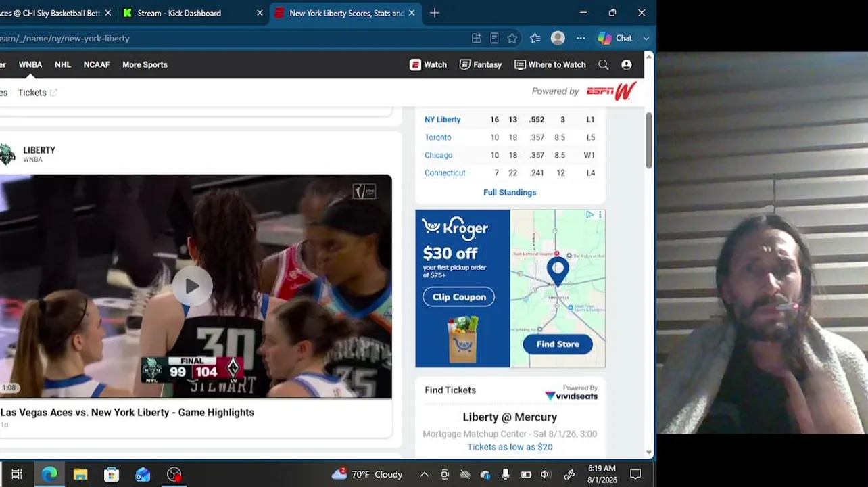The image size is (868, 487).
Task: Select the WNBA nav item
Action: click(30, 65)
